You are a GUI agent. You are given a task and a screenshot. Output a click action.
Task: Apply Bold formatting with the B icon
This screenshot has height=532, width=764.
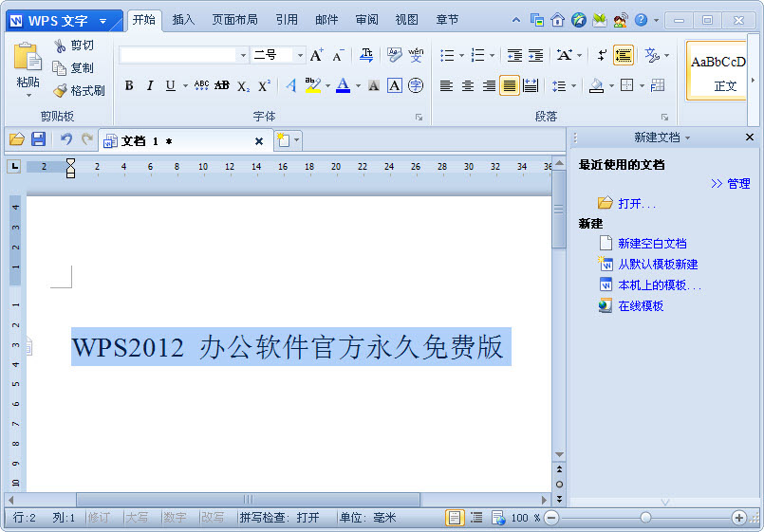click(x=129, y=85)
